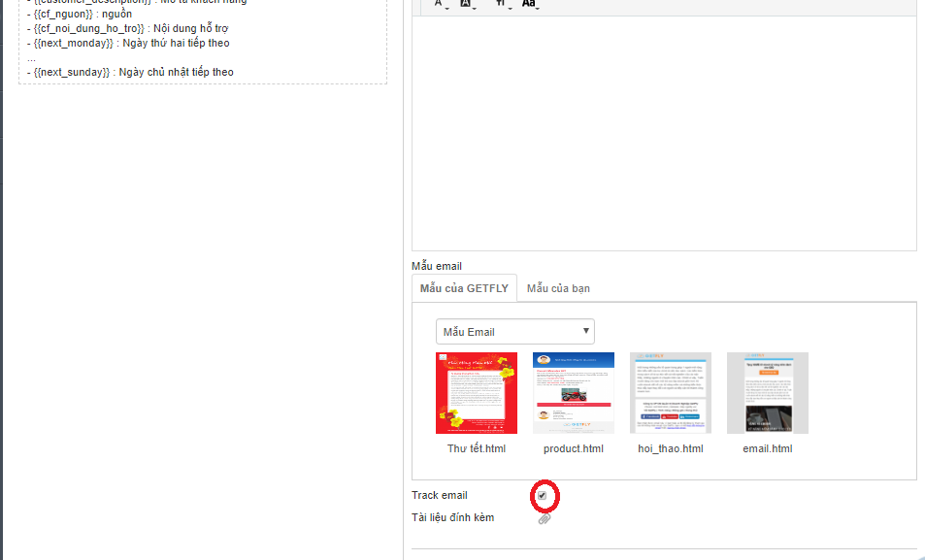Click the hoi_thao.html file name
The width and height of the screenshot is (925, 560).
click(x=671, y=448)
